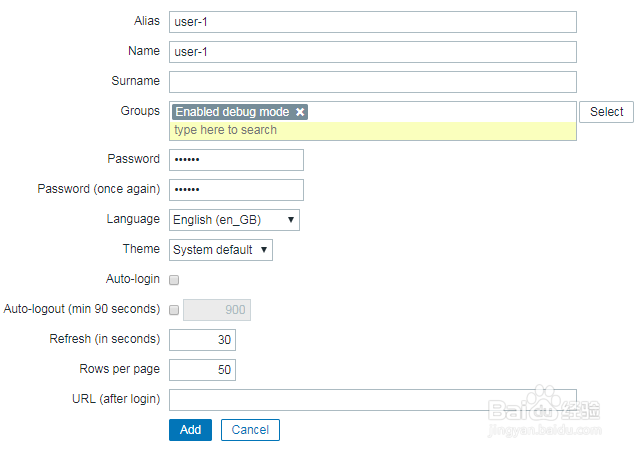Click the Select groups button

click(606, 112)
